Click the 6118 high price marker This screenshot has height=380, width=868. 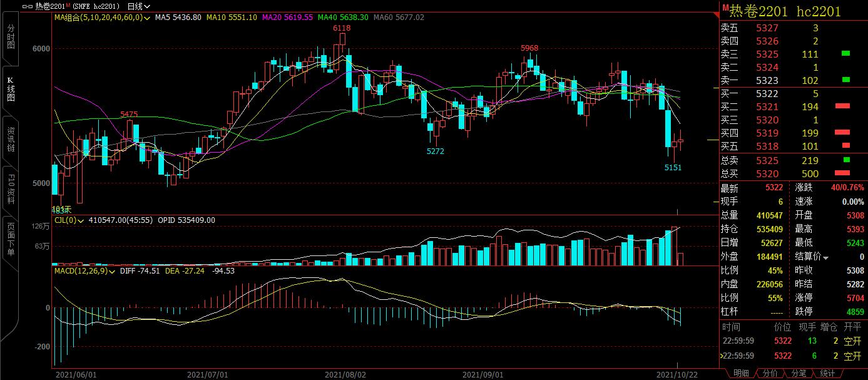(342, 29)
